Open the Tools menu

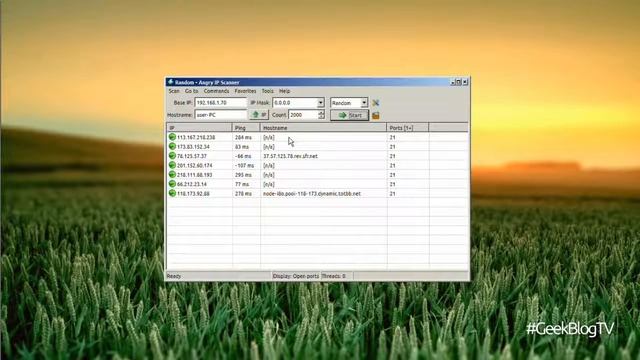pos(267,91)
